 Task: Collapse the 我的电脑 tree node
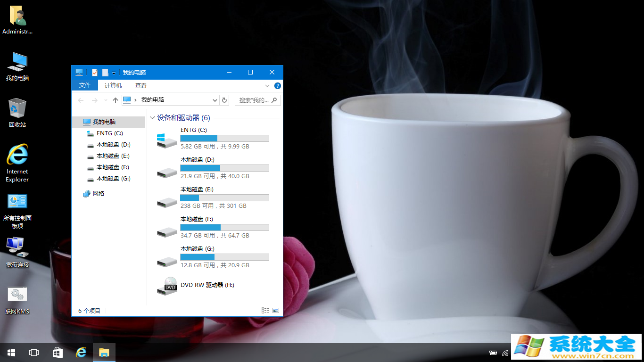pos(79,122)
